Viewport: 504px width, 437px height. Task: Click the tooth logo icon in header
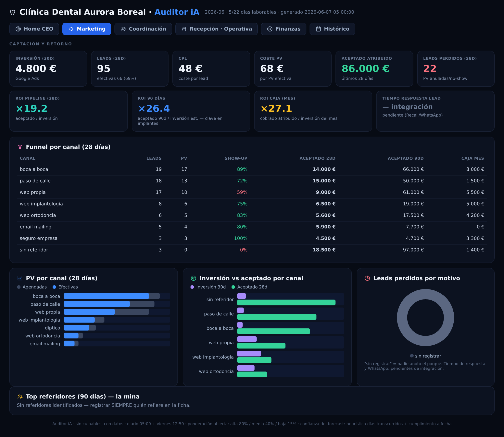coord(13,12)
